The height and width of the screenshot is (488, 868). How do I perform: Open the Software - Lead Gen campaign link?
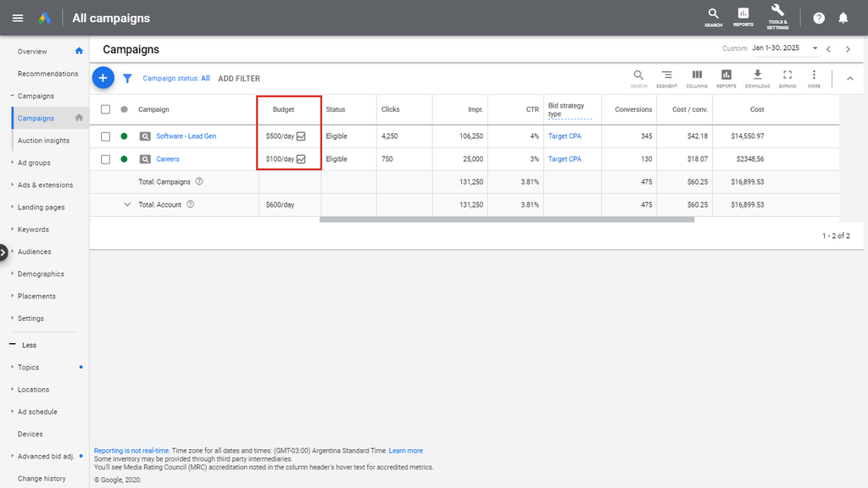point(186,136)
